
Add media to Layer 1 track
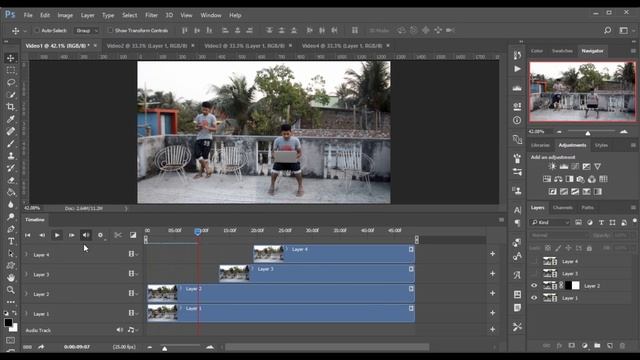pos(493,313)
